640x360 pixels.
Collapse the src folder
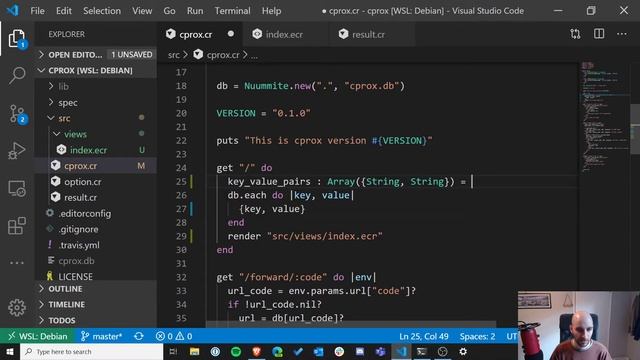point(96,118)
